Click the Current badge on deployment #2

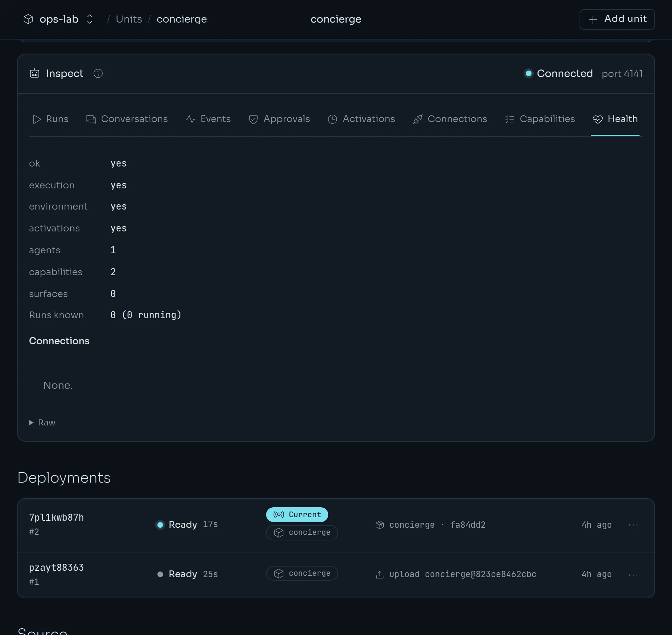[297, 515]
